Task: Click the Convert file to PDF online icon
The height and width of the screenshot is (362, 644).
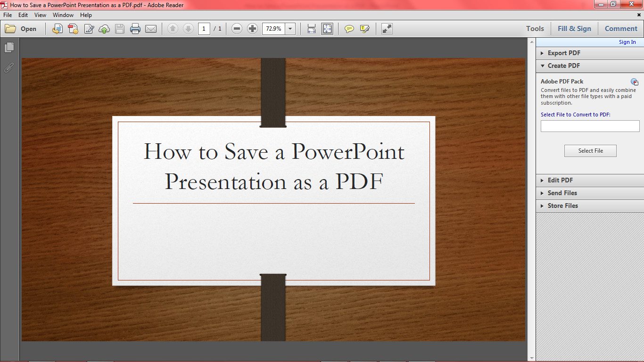Action: click(58, 29)
